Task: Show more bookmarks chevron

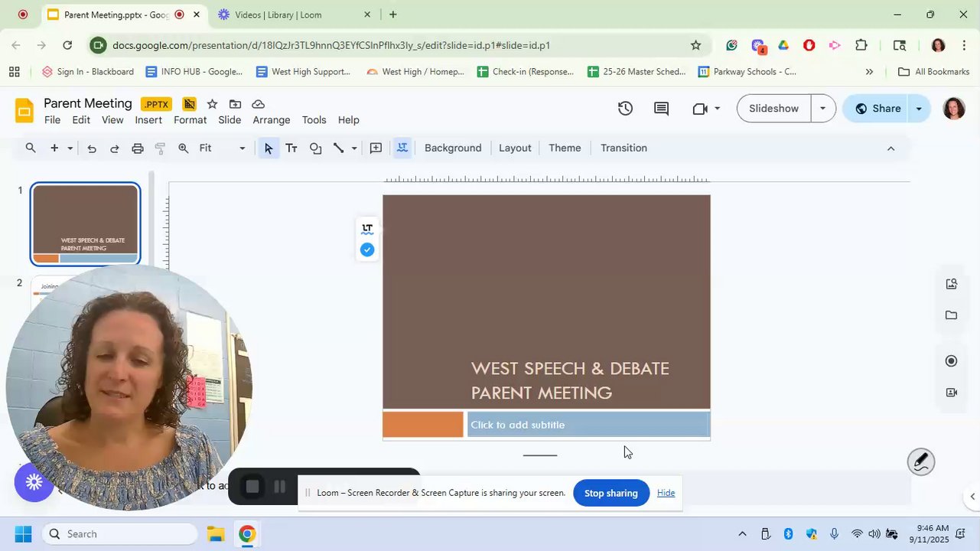Action: [x=869, y=72]
